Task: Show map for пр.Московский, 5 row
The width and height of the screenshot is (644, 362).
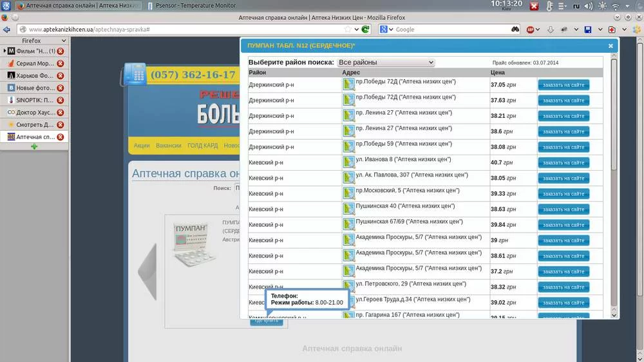Action: point(348,193)
